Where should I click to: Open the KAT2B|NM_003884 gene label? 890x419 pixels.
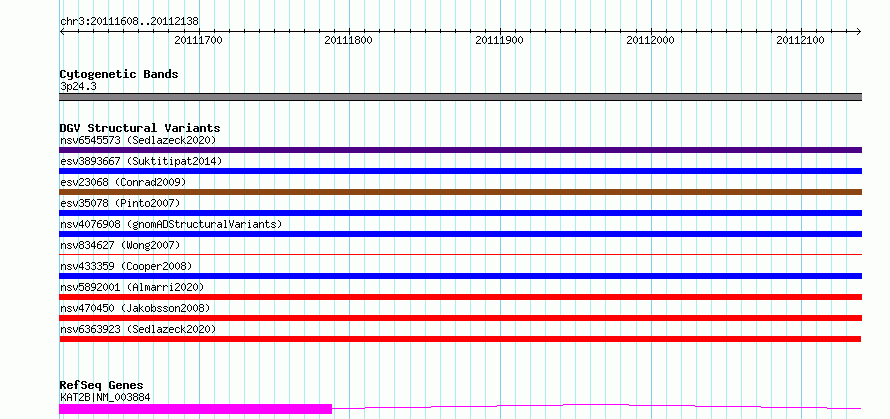tap(105, 397)
